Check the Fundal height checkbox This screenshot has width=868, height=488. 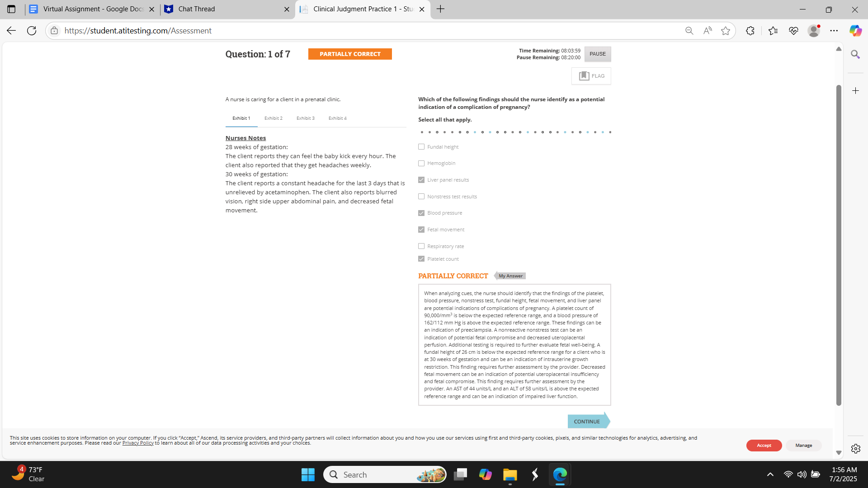421,147
